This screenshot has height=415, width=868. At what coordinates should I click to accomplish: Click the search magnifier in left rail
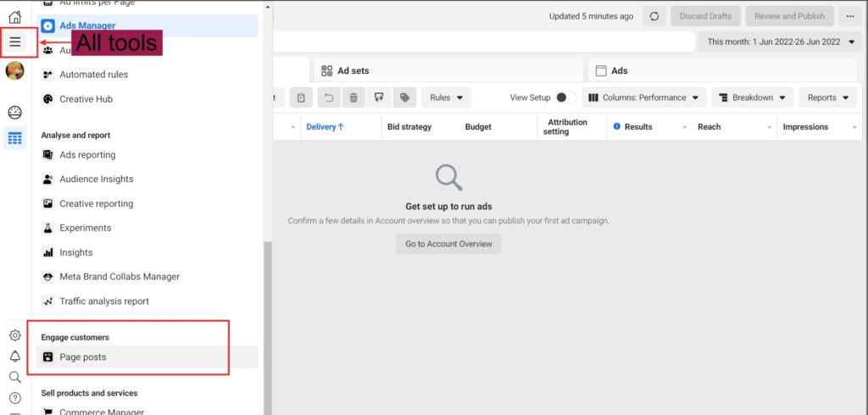15,378
